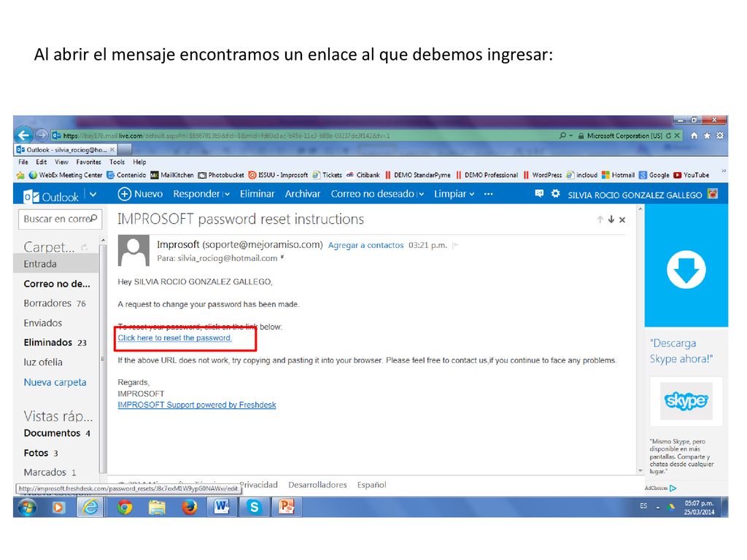The height and width of the screenshot is (560, 747).
Task: Click the search magnifier in mail search
Action: (x=94, y=219)
